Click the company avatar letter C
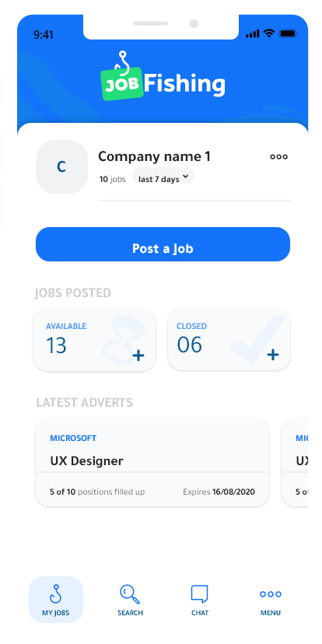The image size is (322, 644). pos(61,166)
